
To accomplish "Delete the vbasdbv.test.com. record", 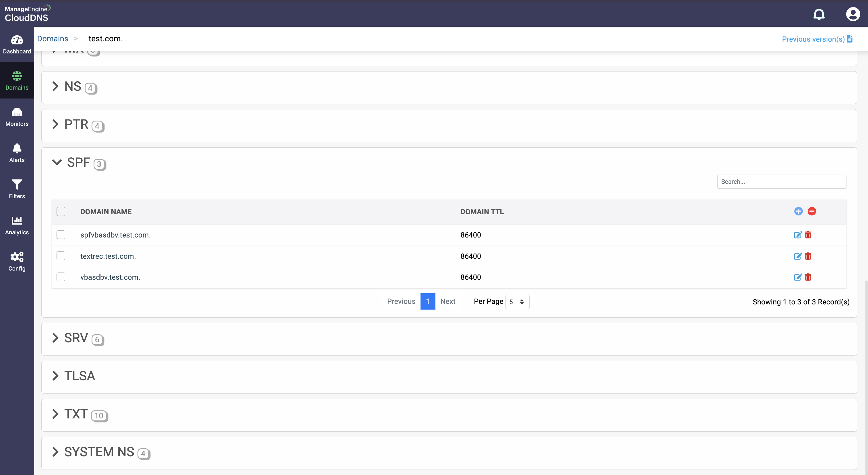I will 808,277.
